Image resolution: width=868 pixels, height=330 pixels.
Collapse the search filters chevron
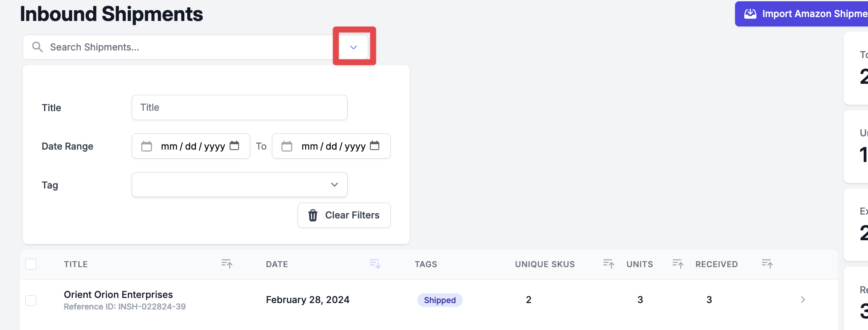coord(354,47)
